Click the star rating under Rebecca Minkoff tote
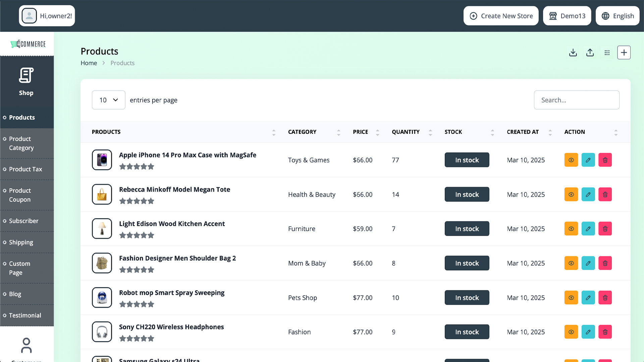 (137, 201)
